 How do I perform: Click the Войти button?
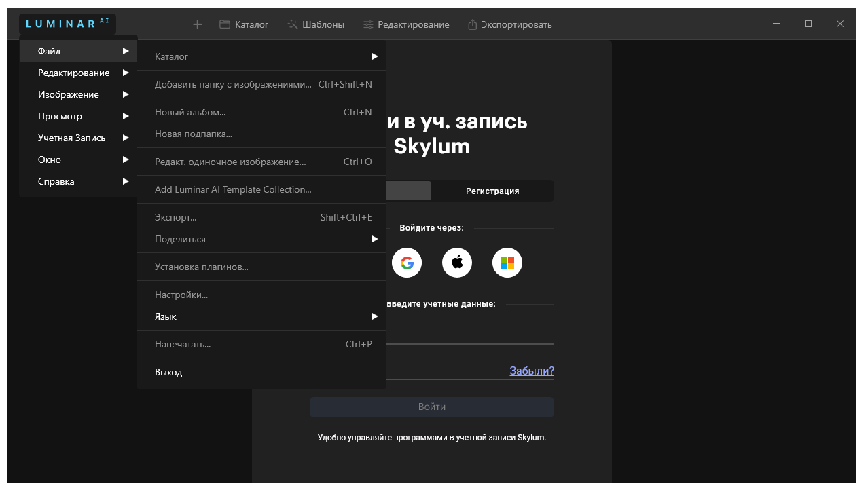click(431, 407)
